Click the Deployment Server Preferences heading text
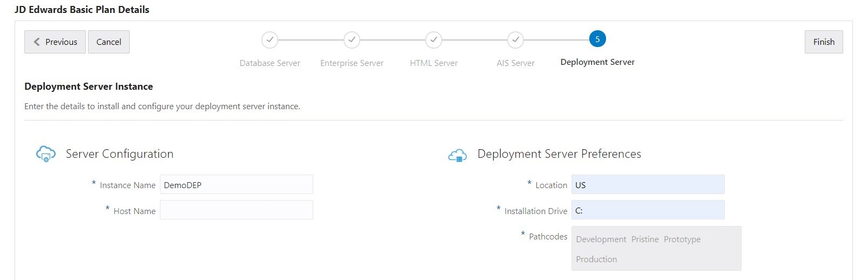The image size is (868, 280). click(x=559, y=154)
